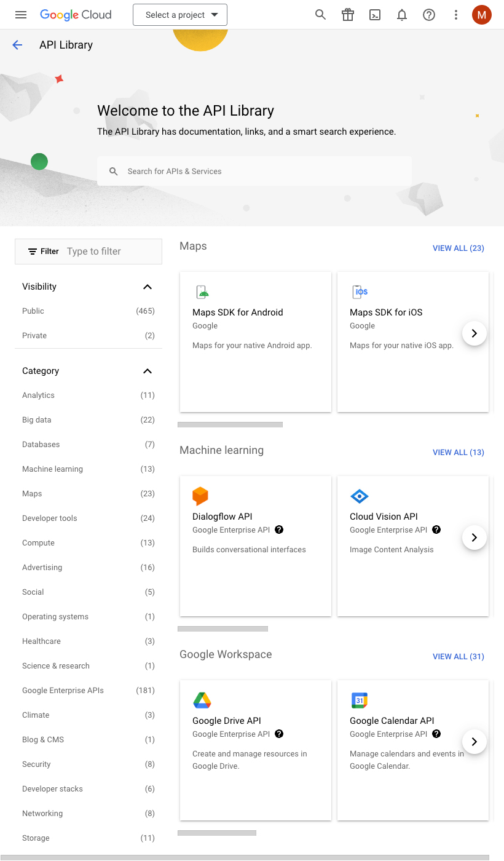Click the Filter list icon
The height and width of the screenshot is (861, 504).
point(33,252)
